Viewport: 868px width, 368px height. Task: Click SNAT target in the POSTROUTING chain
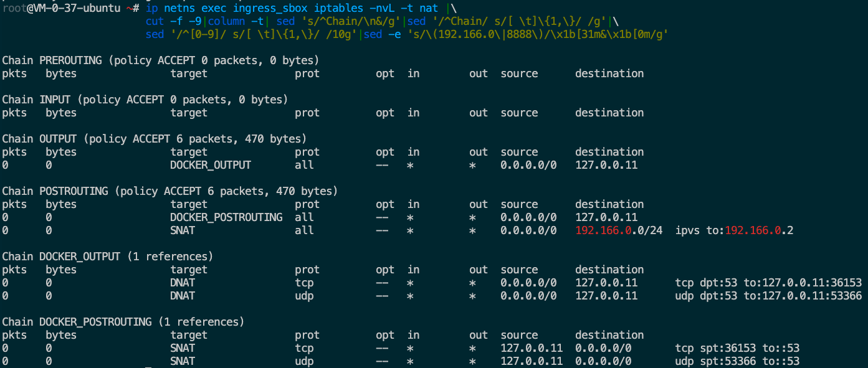182,230
